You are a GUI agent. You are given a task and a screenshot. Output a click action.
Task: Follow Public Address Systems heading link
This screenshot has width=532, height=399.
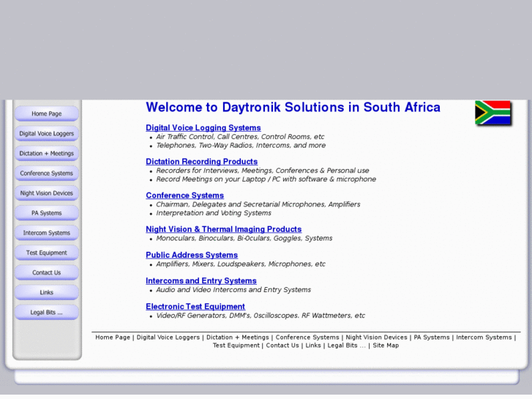click(x=192, y=255)
